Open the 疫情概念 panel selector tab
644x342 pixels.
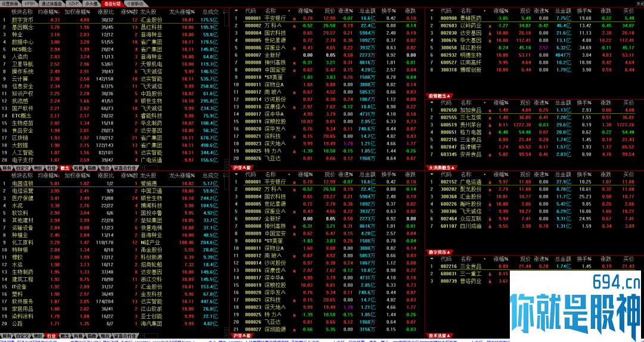pos(439,96)
